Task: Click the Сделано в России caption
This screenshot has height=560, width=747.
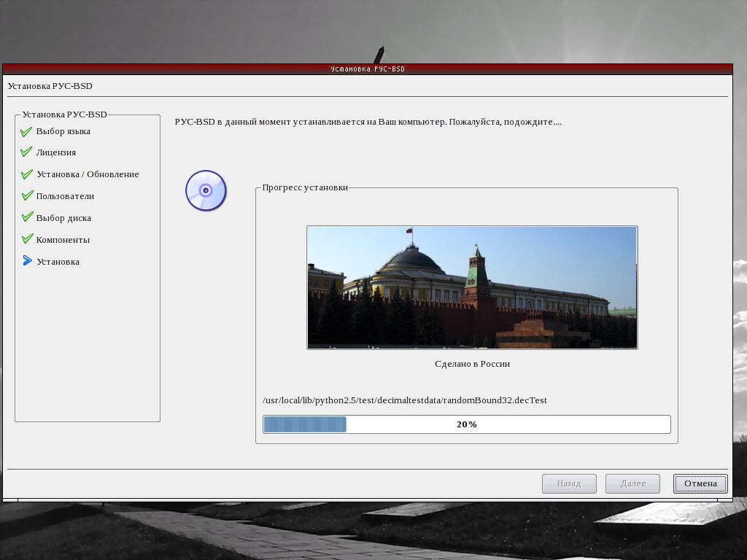Action: click(472, 364)
